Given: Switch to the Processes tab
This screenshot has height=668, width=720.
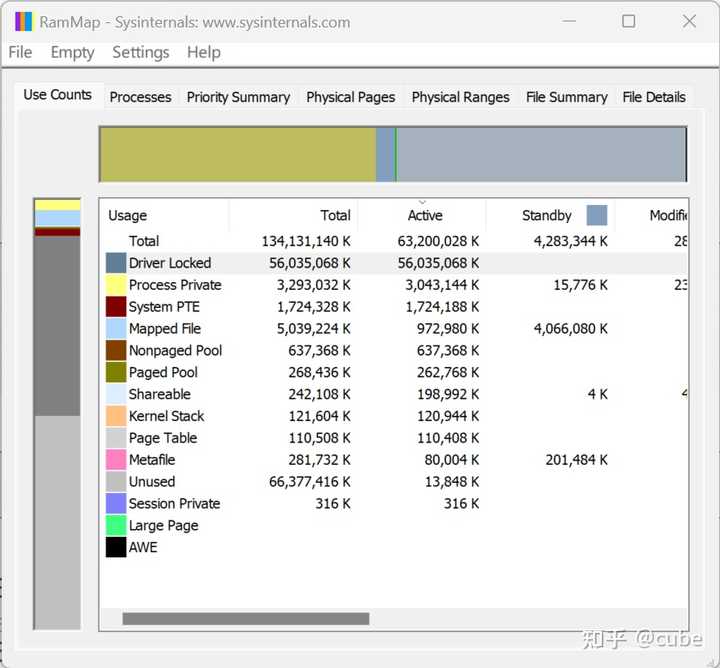Looking at the screenshot, I should click(141, 97).
